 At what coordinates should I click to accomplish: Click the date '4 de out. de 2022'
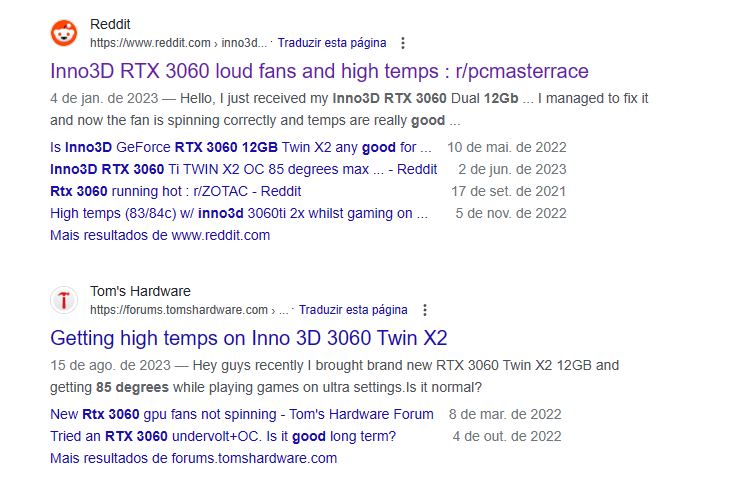(x=507, y=437)
